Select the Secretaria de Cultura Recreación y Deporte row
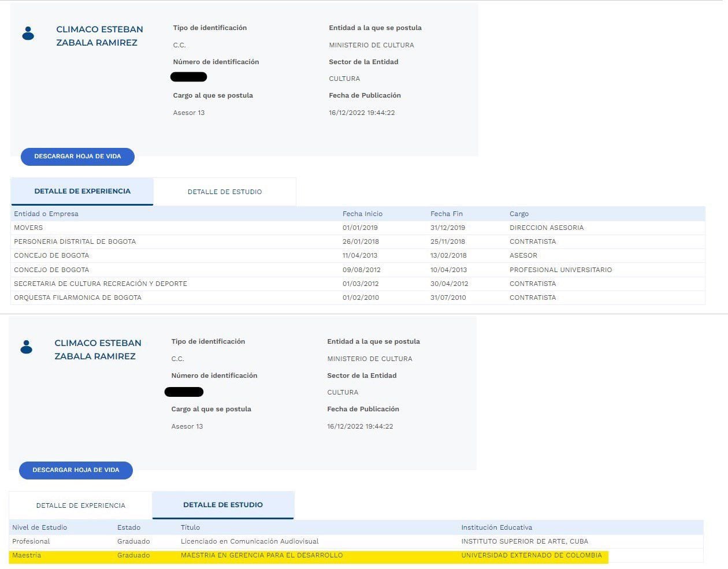The width and height of the screenshot is (728, 569). [x=101, y=284]
